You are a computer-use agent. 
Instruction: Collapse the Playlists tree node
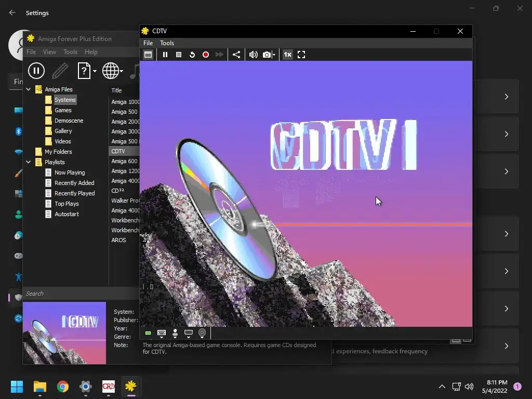click(29, 162)
